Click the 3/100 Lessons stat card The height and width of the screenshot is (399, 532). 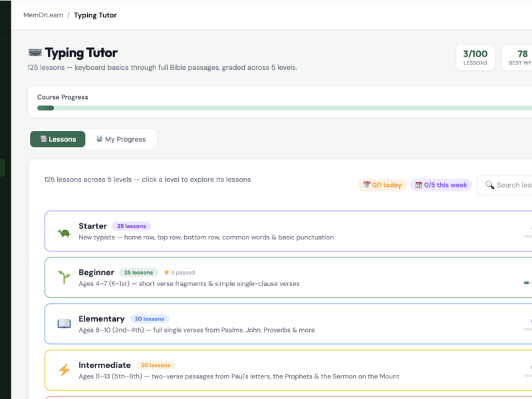(x=475, y=58)
